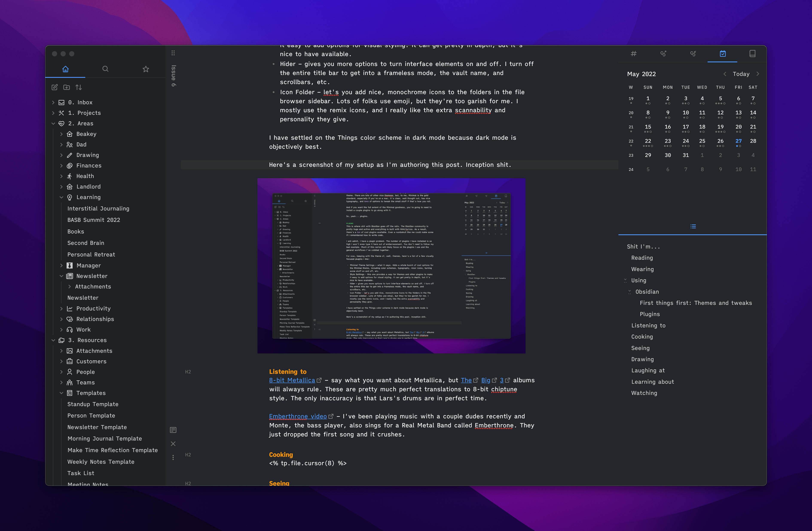Create a new folder icon
The height and width of the screenshot is (531, 812).
click(x=67, y=87)
